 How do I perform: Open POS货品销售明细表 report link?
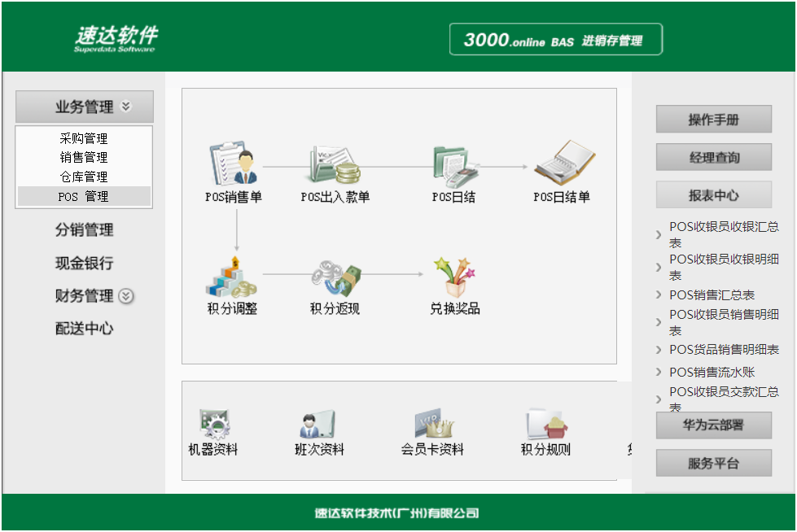click(724, 350)
